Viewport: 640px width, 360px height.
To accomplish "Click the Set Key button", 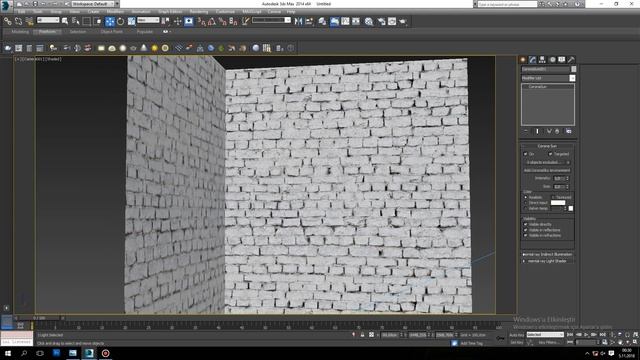I will pos(517,342).
